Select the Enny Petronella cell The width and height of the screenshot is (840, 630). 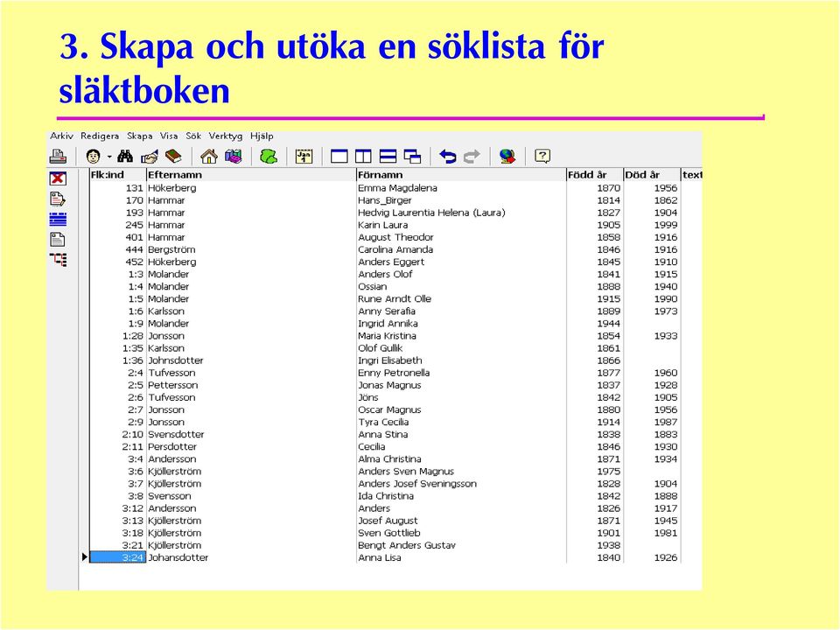tap(461, 373)
